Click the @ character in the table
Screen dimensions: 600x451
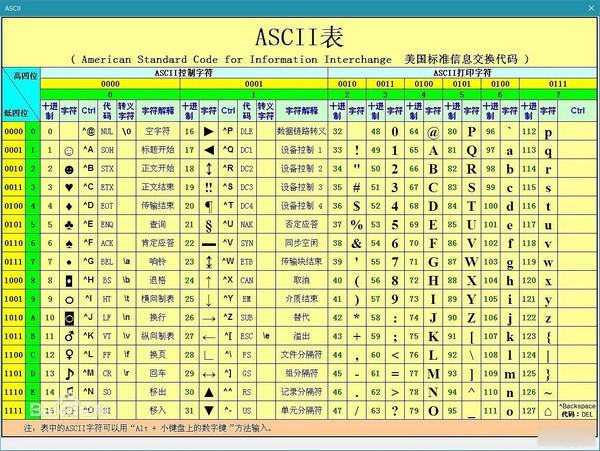tap(434, 130)
